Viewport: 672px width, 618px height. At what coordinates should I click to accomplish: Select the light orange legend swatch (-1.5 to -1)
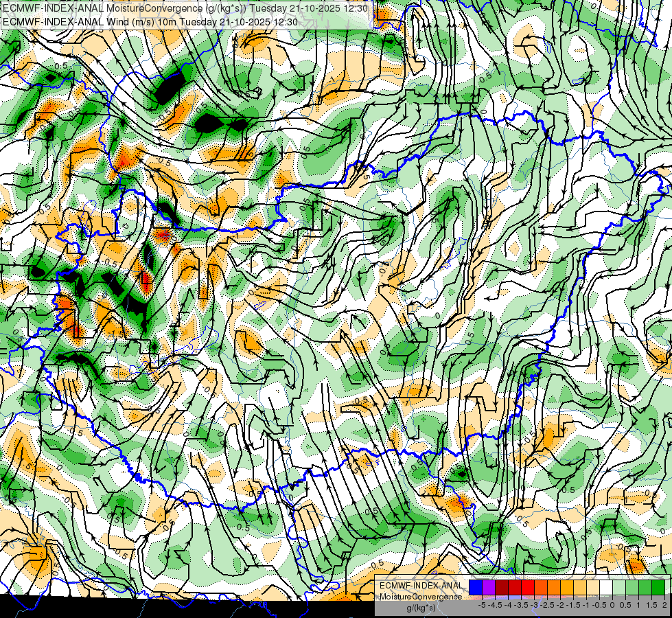click(x=580, y=588)
